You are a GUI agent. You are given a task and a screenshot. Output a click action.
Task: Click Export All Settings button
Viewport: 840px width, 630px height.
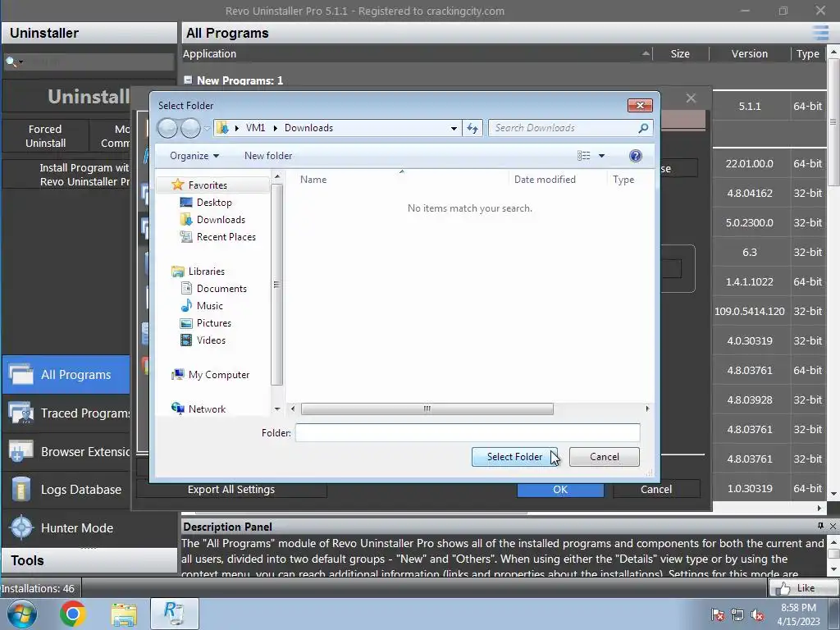point(231,489)
